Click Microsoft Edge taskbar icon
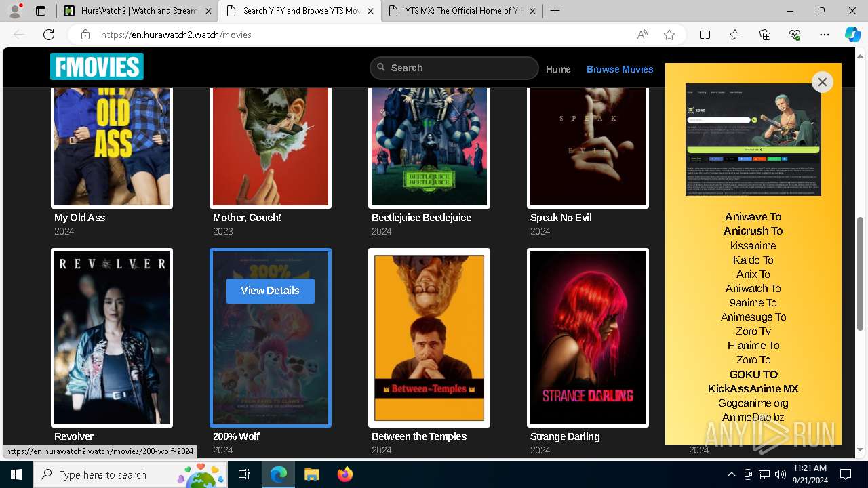The width and height of the screenshot is (868, 488). click(278, 474)
